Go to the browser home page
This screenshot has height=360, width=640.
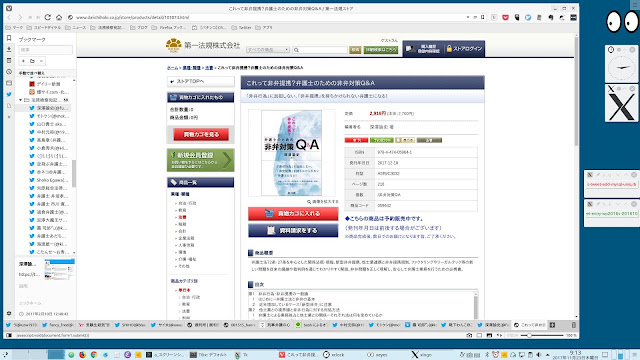coord(59,18)
